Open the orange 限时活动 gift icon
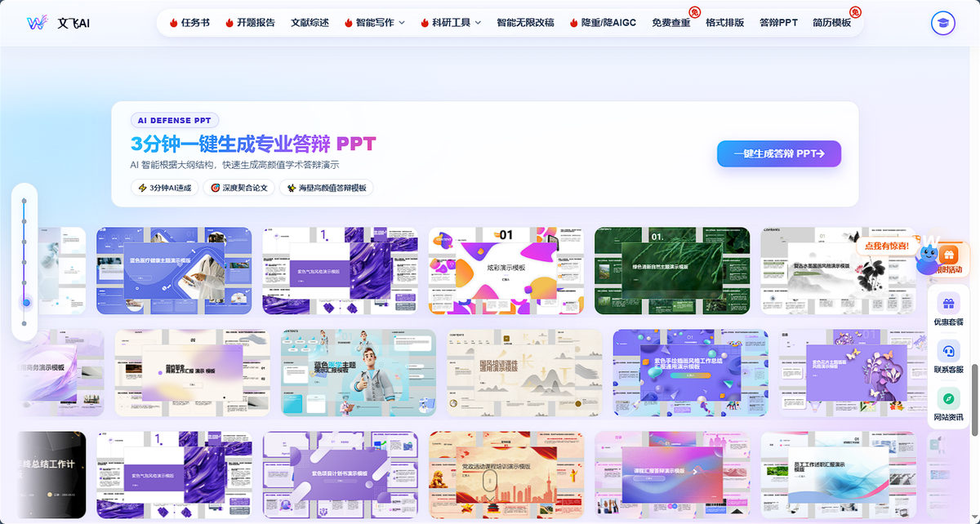This screenshot has width=980, height=524. pos(949,254)
